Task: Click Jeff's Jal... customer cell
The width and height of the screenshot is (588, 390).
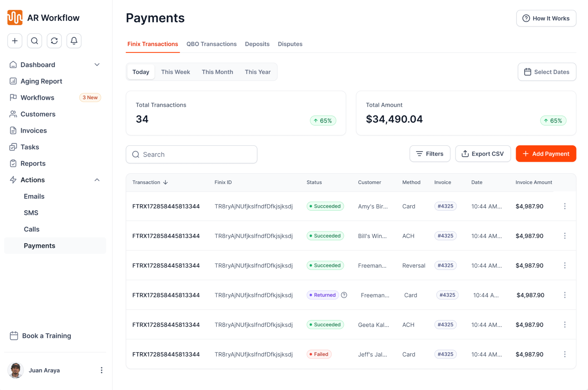Action: pos(372,354)
